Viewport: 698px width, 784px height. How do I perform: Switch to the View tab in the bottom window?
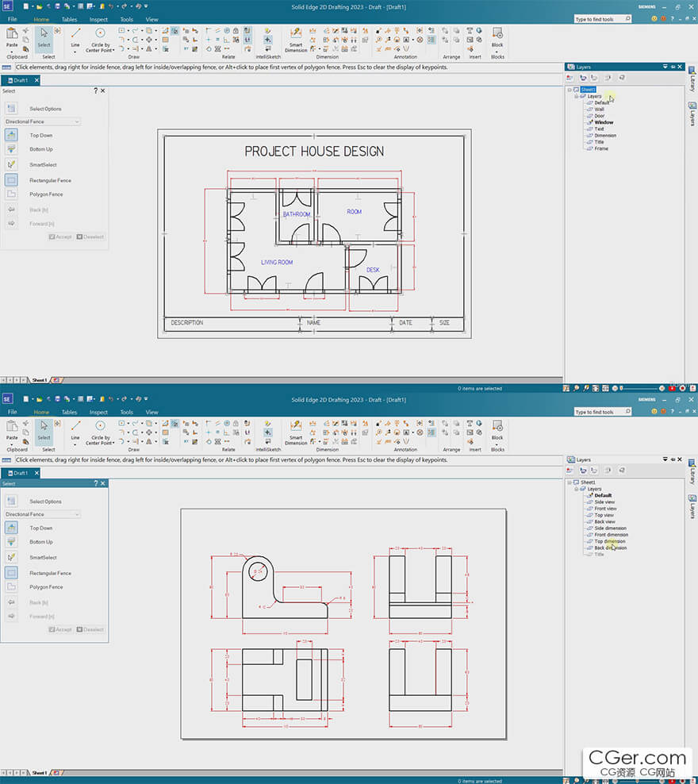(151, 412)
